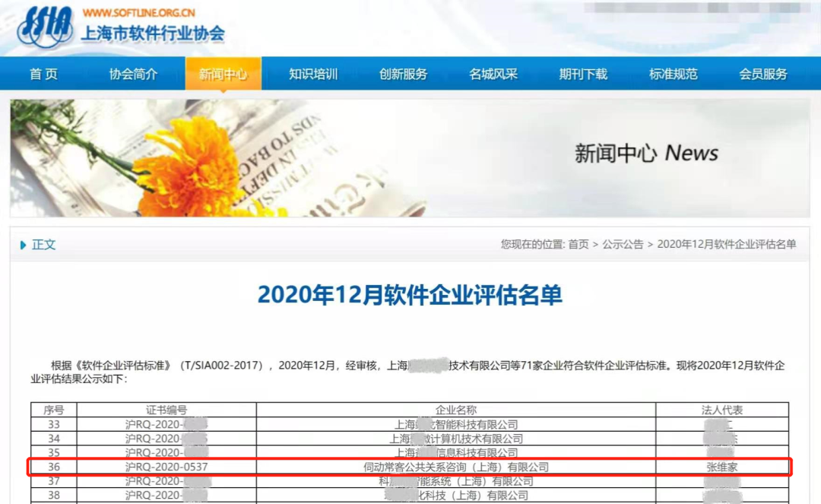Click the 首页 breadcrumb link
The image size is (821, 504).
(578, 244)
